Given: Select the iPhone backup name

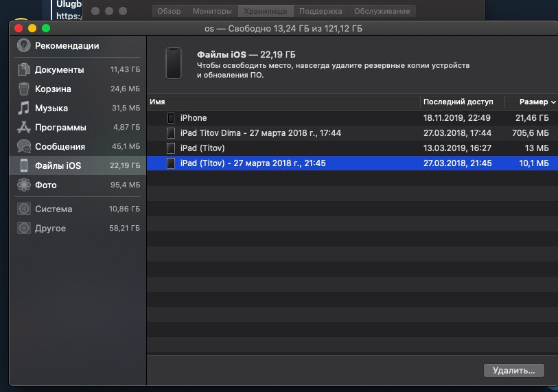Looking at the screenshot, I should coord(194,118).
